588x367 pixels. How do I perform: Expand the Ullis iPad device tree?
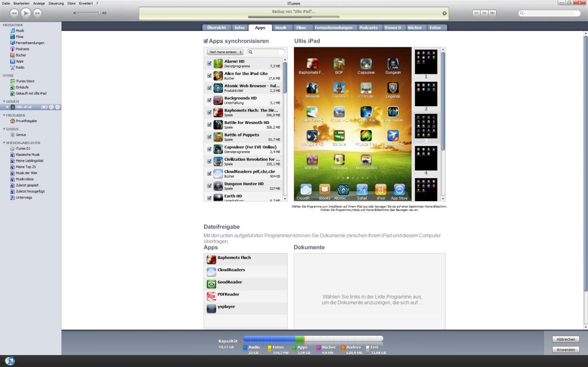coord(7,107)
